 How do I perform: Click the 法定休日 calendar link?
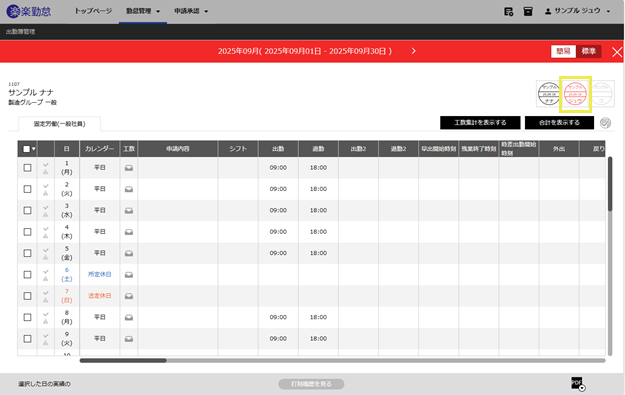(x=100, y=296)
